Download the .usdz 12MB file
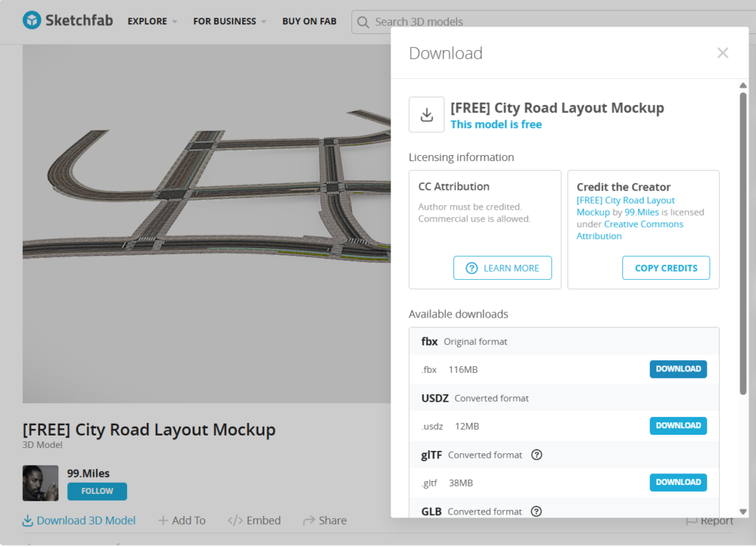The height and width of the screenshot is (547, 756). tap(678, 426)
